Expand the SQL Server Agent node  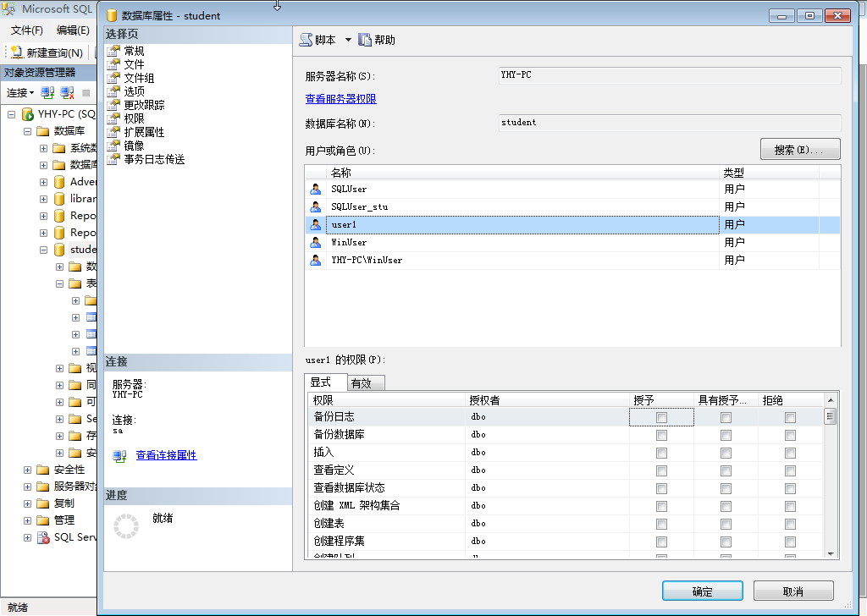pos(27,537)
